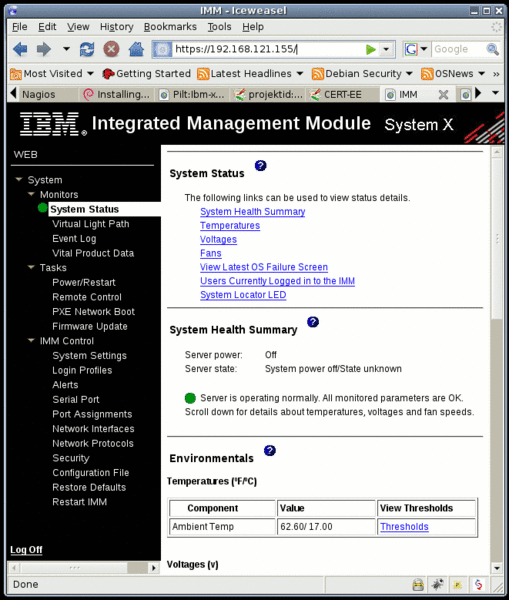
Task: Click the bug icon in status bar
Action: (437, 584)
